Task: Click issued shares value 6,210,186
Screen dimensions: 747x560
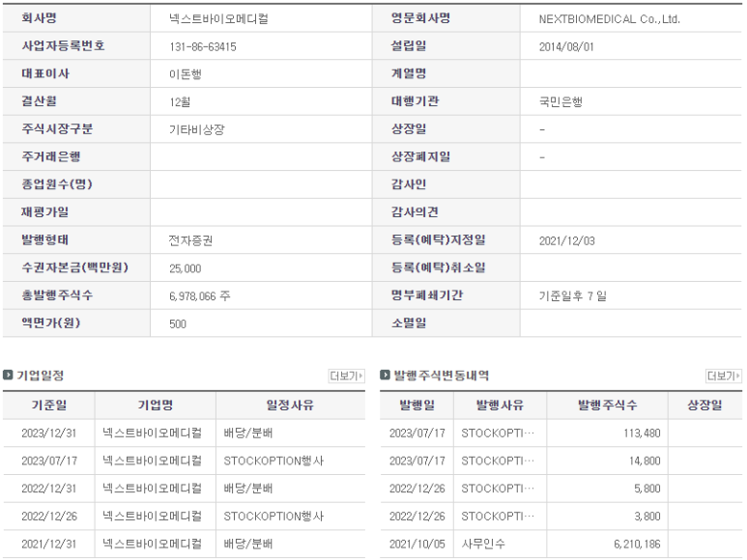Action: click(x=637, y=544)
